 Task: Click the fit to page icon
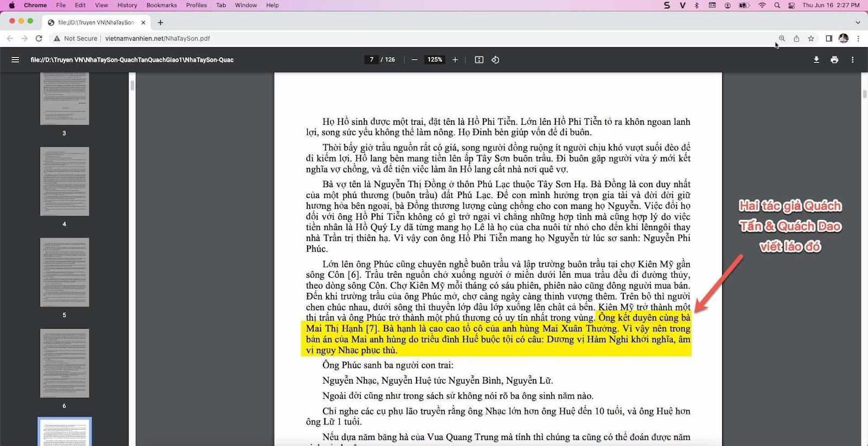click(x=479, y=60)
